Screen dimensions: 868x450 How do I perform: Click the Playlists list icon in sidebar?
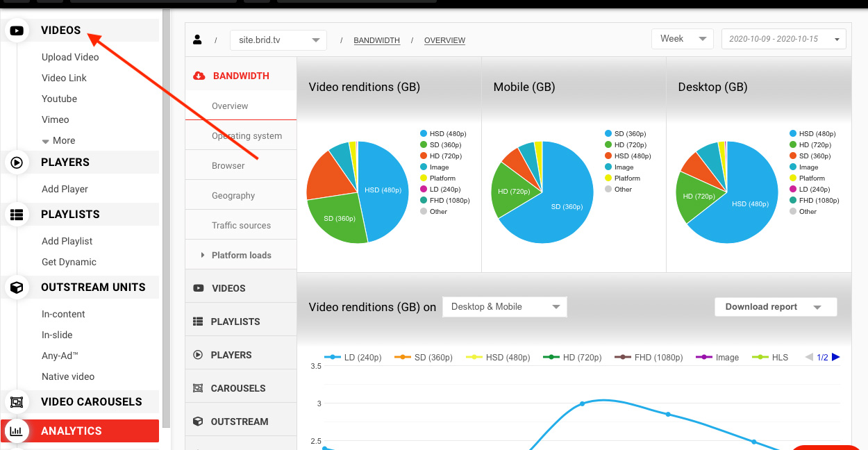(17, 215)
